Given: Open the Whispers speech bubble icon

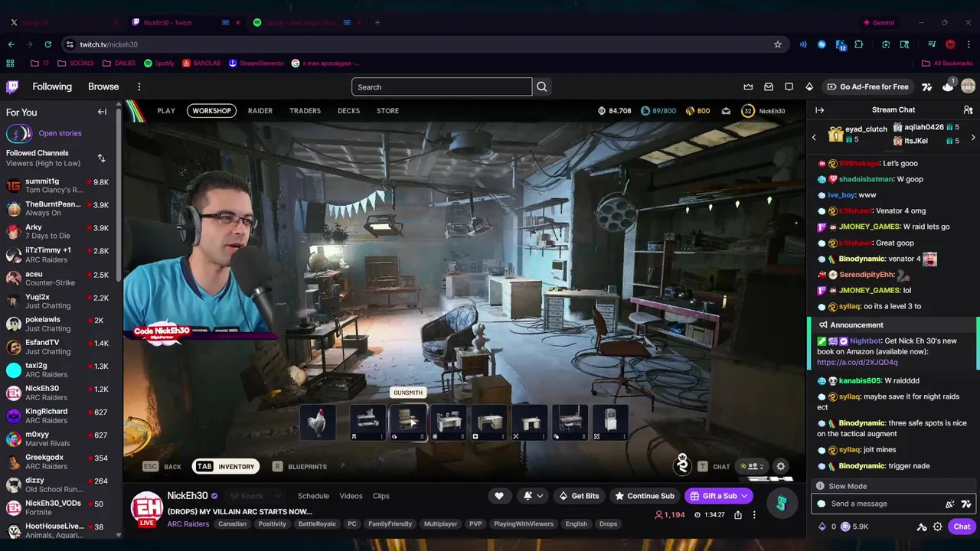Looking at the screenshot, I should pyautogui.click(x=789, y=87).
